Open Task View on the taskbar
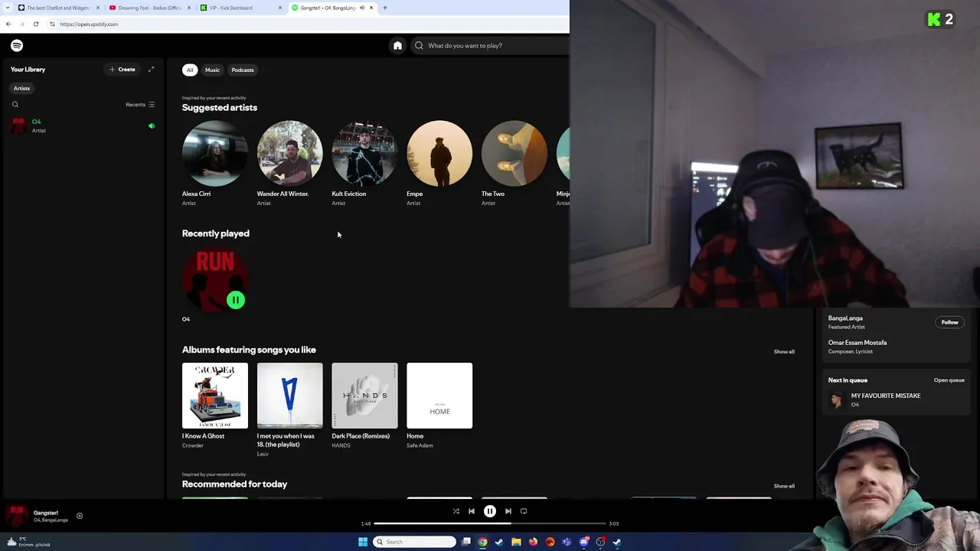The height and width of the screenshot is (551, 980). point(465,542)
